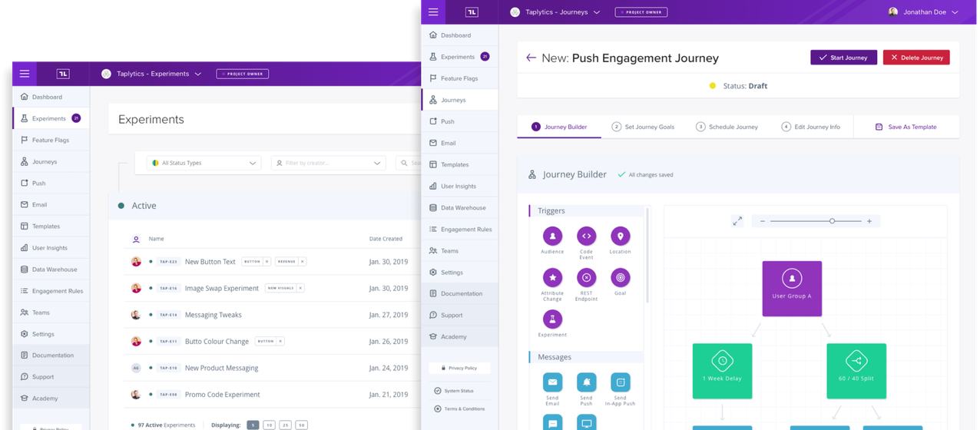Go back using arrow beside New title
The width and height of the screenshot is (980, 430).
(x=531, y=58)
